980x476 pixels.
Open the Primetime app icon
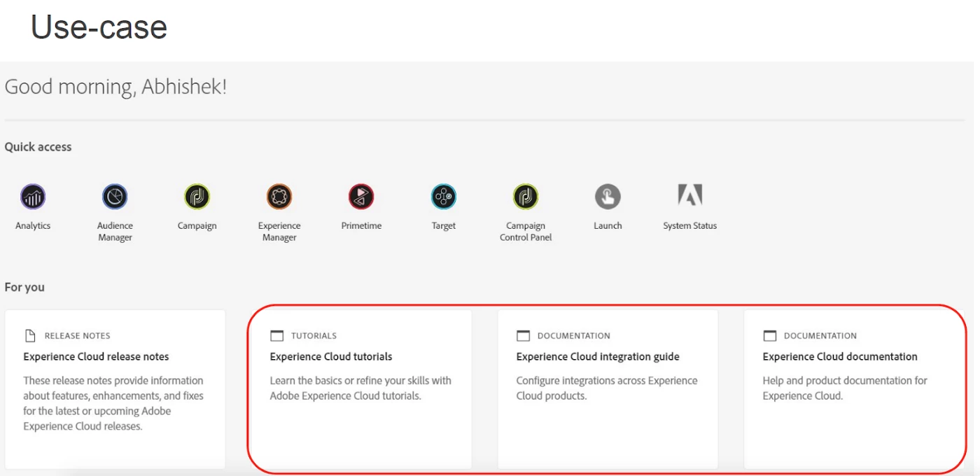(361, 197)
